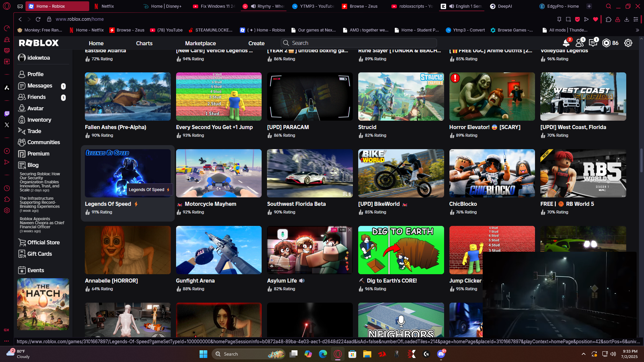Screen dimensions: 644x362
Task: Open Strucid game thumbnail
Action: coord(401,97)
